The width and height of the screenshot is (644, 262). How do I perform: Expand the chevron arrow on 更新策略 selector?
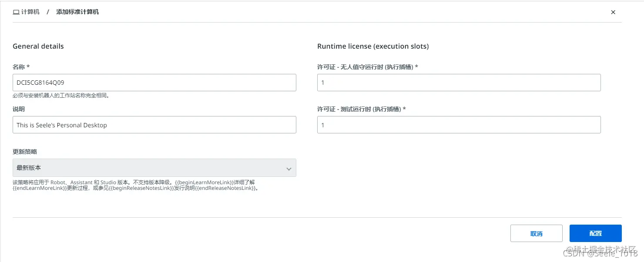click(x=288, y=169)
